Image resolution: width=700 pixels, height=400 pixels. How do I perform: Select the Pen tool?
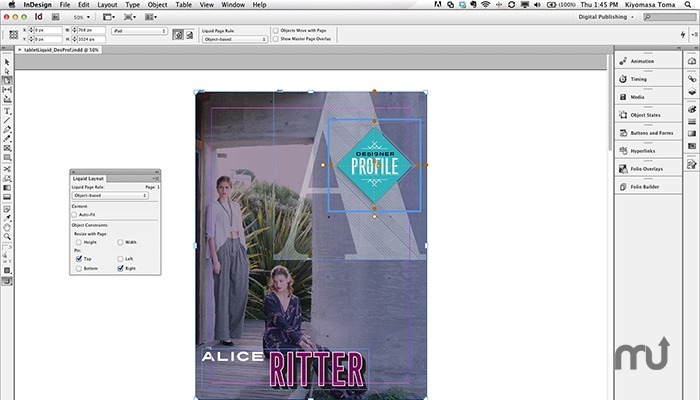[7, 129]
